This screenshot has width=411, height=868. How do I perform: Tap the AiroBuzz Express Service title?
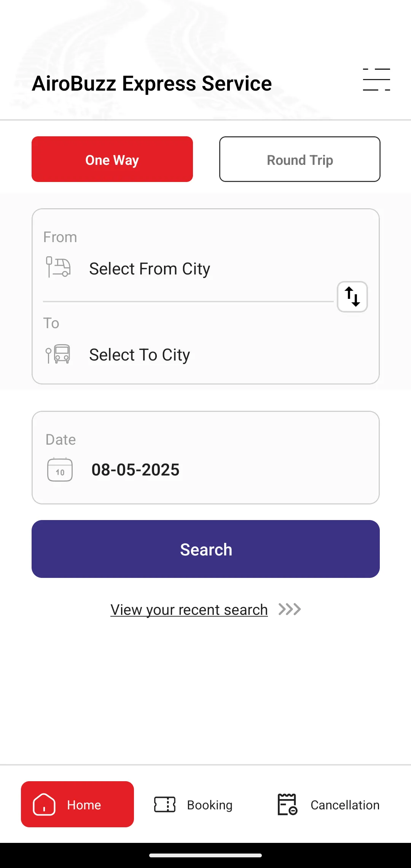click(152, 83)
